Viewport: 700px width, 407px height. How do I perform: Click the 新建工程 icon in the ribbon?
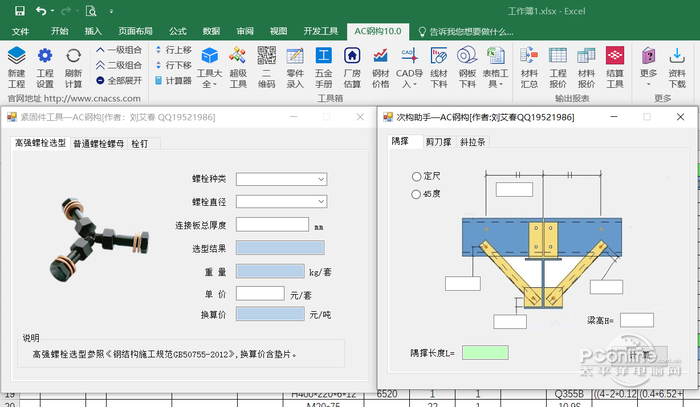coord(17,58)
